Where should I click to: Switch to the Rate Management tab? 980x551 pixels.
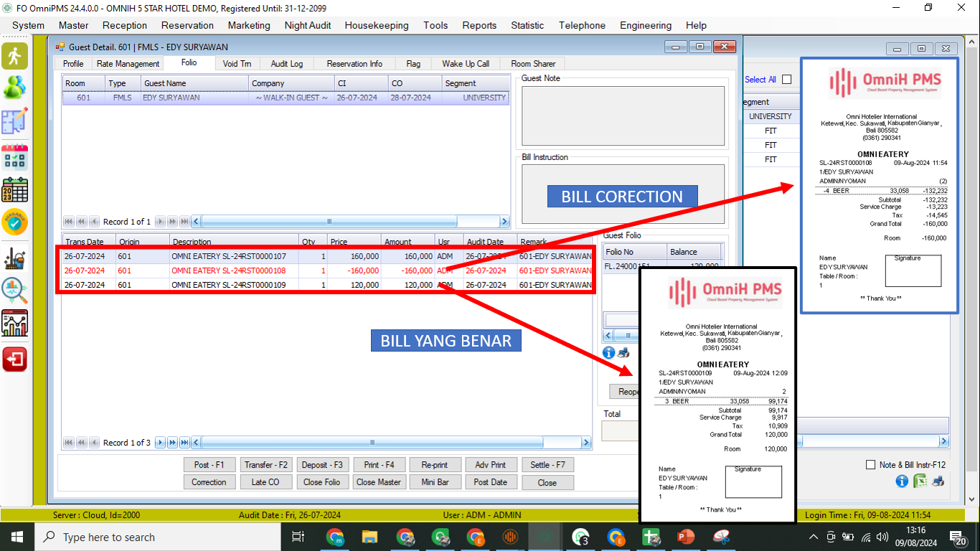tap(128, 64)
